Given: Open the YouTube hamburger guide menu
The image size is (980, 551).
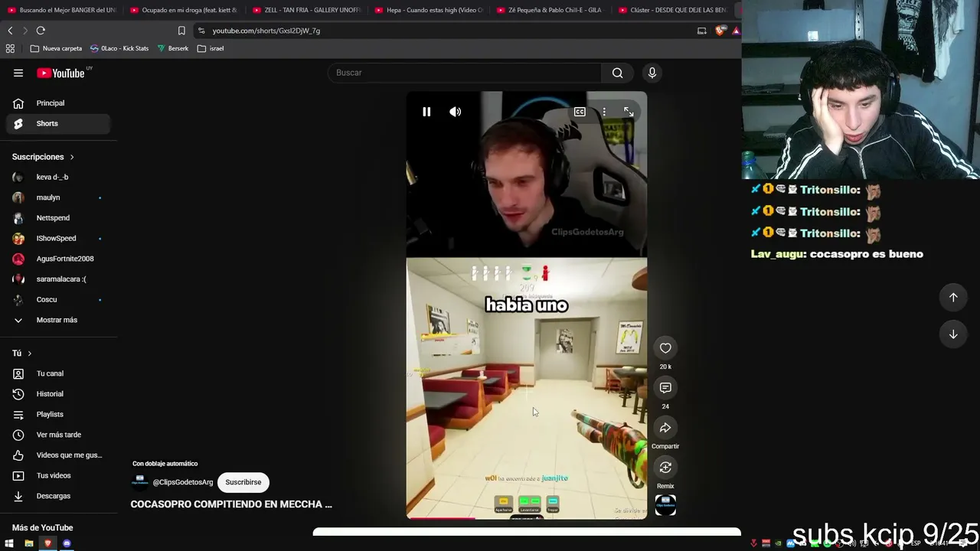Looking at the screenshot, I should tap(18, 73).
